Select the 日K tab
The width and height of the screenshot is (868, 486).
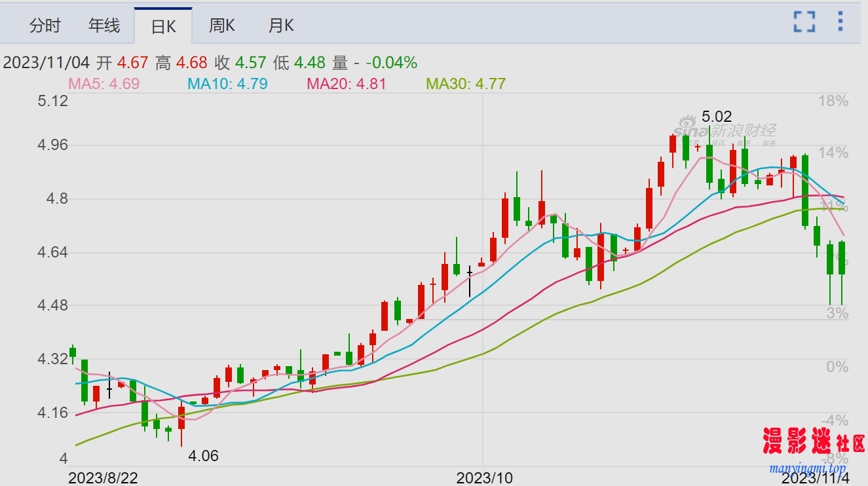[163, 26]
